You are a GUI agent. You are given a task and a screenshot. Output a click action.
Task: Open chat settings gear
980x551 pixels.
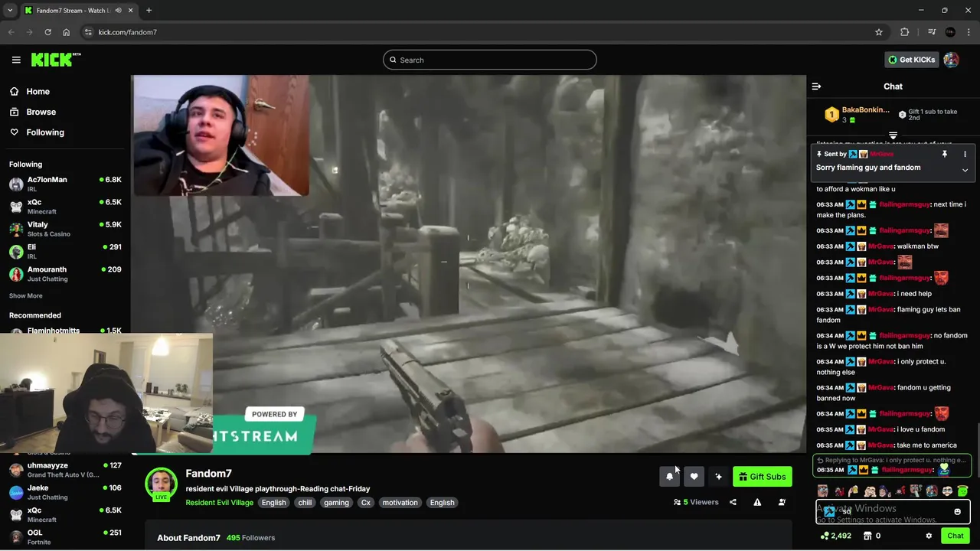(x=929, y=536)
